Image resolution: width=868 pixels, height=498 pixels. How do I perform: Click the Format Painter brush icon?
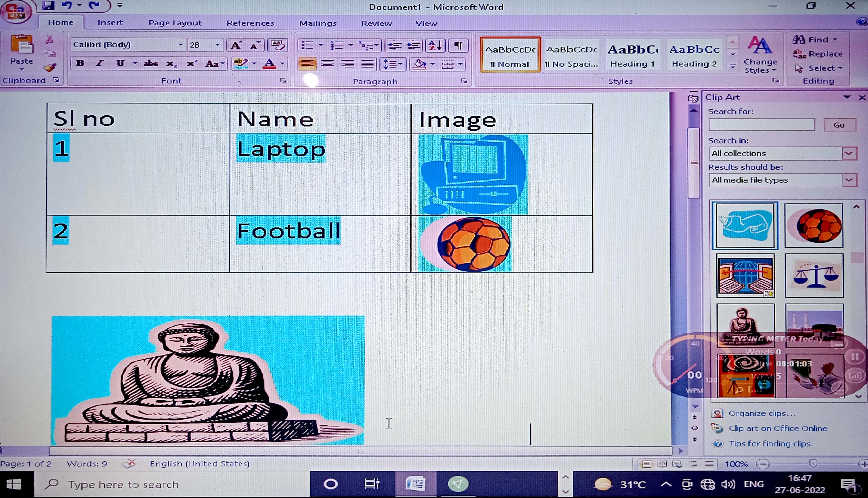50,67
